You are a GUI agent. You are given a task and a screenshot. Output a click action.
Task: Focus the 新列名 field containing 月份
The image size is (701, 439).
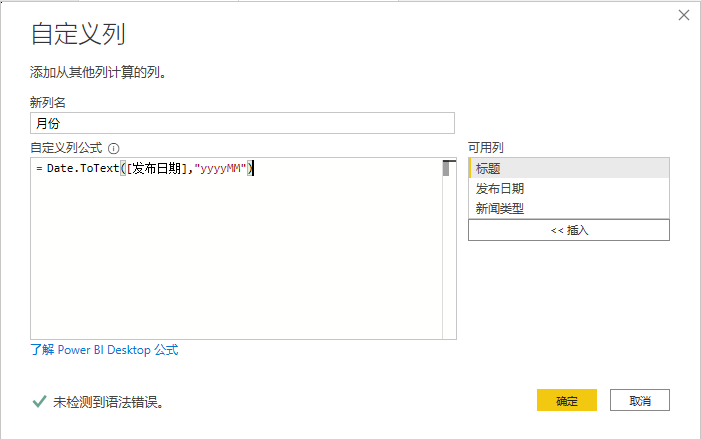coord(242,123)
